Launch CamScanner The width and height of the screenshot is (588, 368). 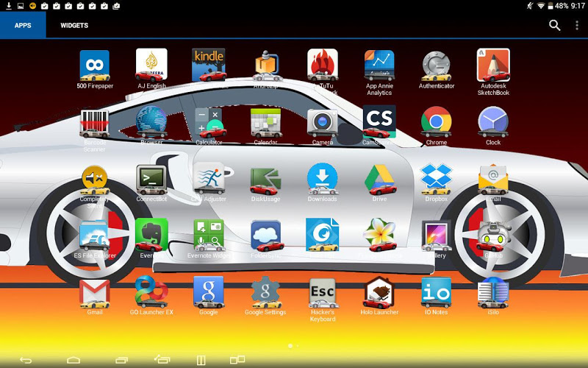tap(379, 121)
